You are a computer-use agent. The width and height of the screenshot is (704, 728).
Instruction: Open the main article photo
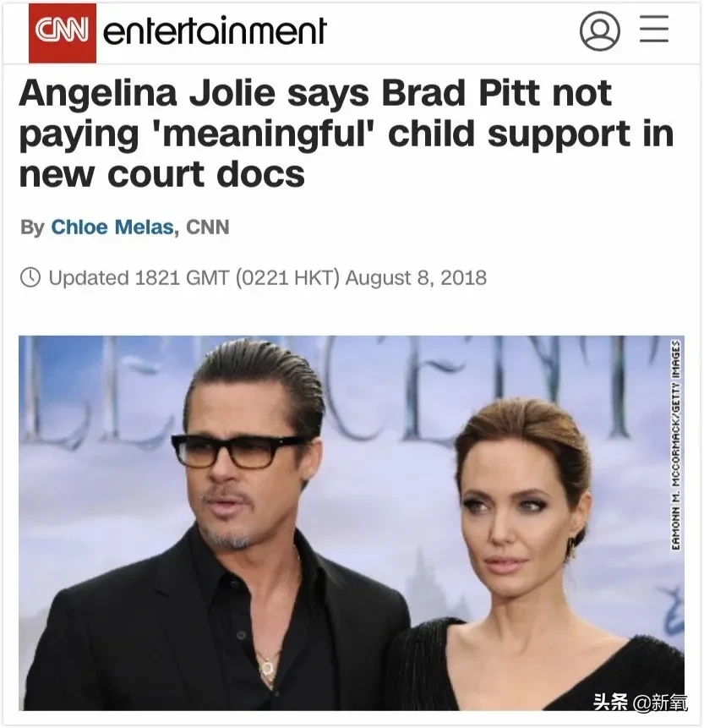point(352,523)
